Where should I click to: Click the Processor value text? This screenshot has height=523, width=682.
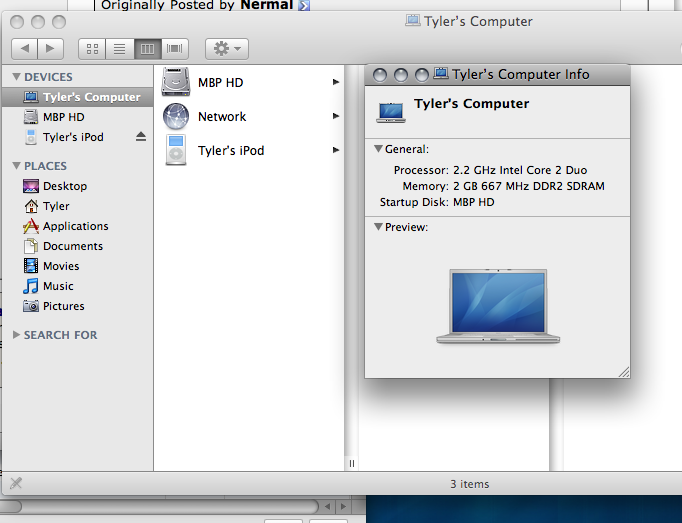(x=520, y=170)
